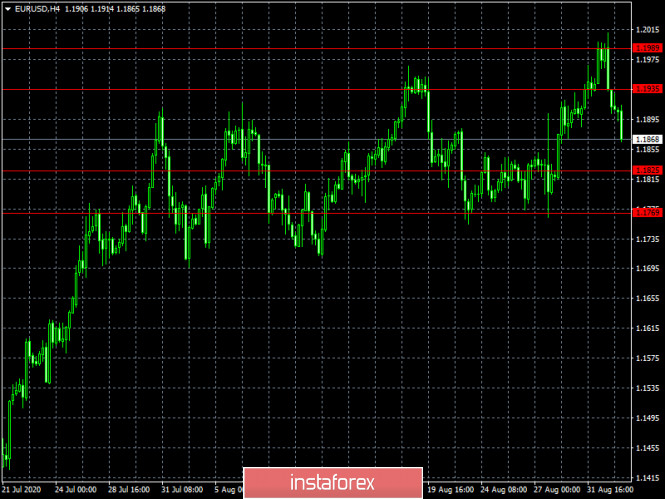Image resolution: width=665 pixels, height=499 pixels.
Task: Click the 19 Aug 16:00 time label
Action: click(x=450, y=491)
